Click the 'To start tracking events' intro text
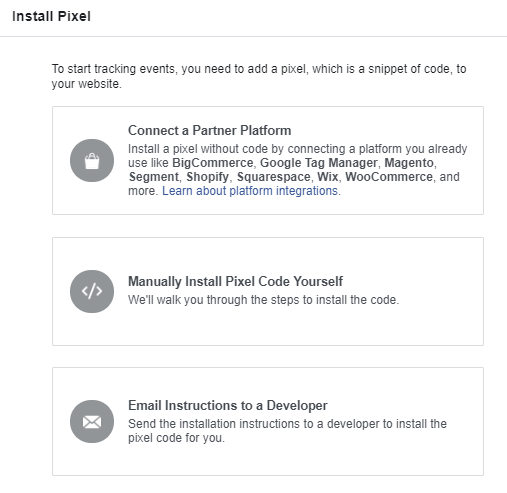The image size is (507, 493). (x=259, y=76)
